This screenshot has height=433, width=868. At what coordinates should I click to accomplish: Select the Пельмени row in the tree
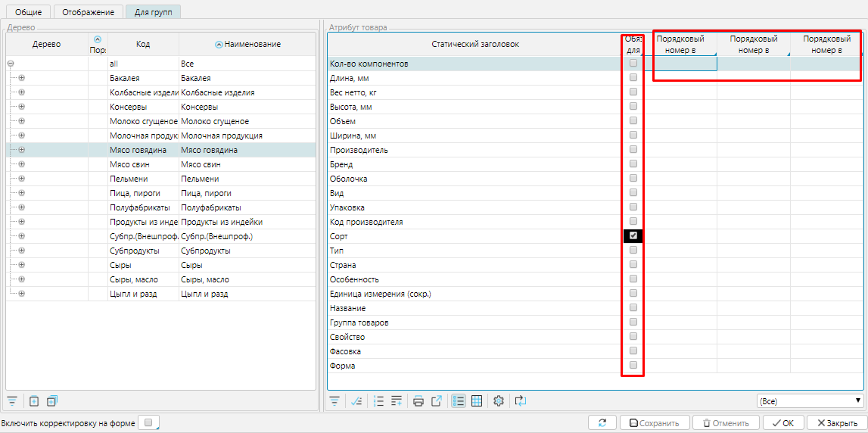[126, 179]
